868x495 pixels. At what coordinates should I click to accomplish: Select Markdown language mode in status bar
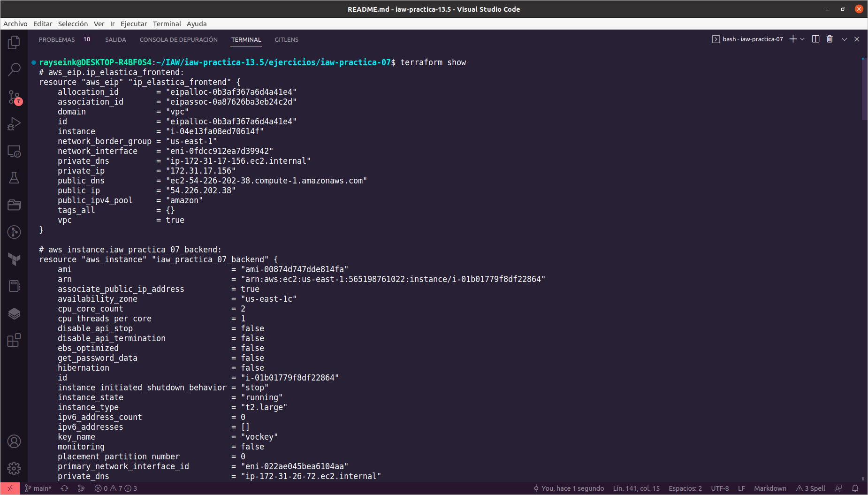tap(770, 488)
